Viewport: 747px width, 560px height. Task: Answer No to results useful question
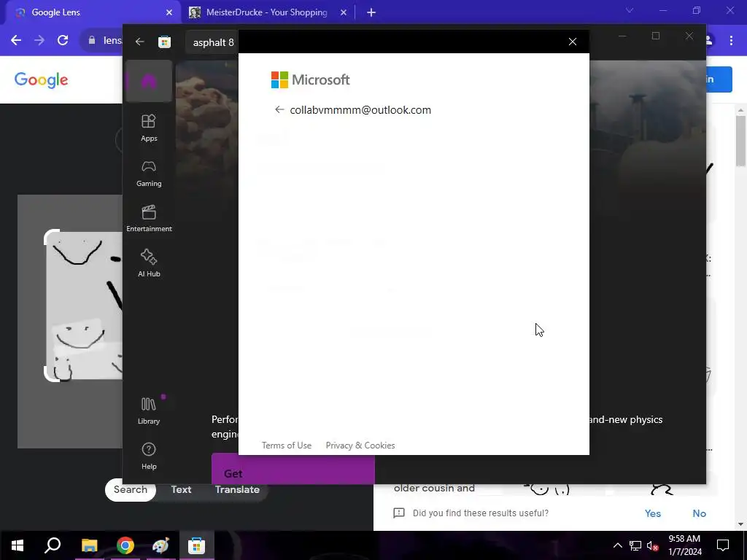[699, 513]
